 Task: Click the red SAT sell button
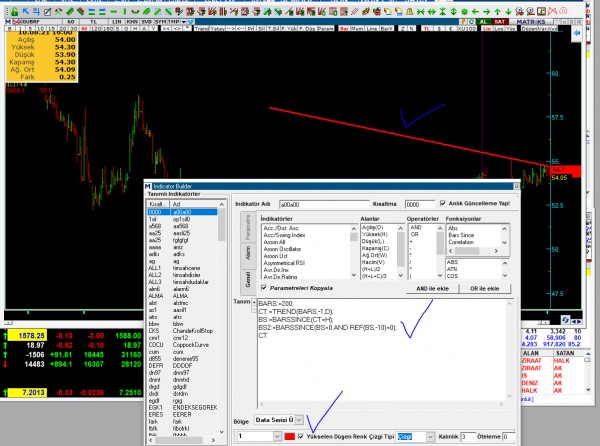coord(499,22)
